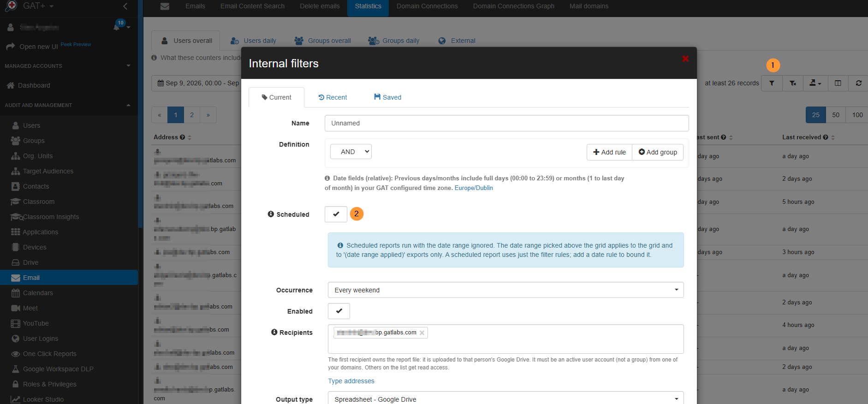Switch to the Recent filters tab

tap(333, 97)
